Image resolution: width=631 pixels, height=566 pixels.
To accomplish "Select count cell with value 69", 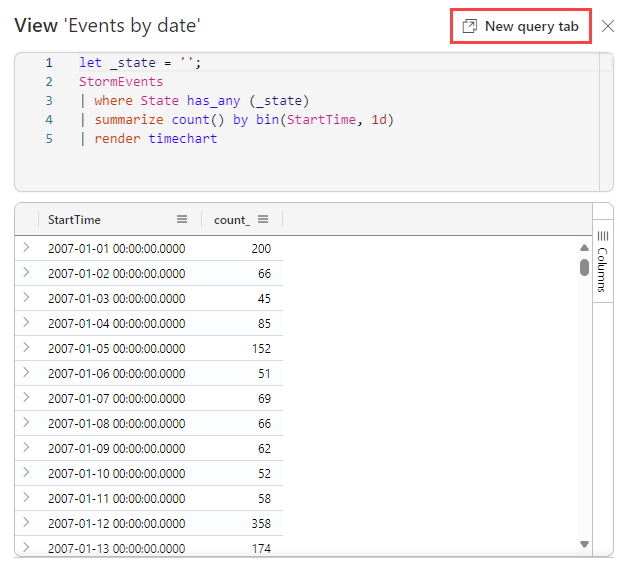I will coord(264,399).
